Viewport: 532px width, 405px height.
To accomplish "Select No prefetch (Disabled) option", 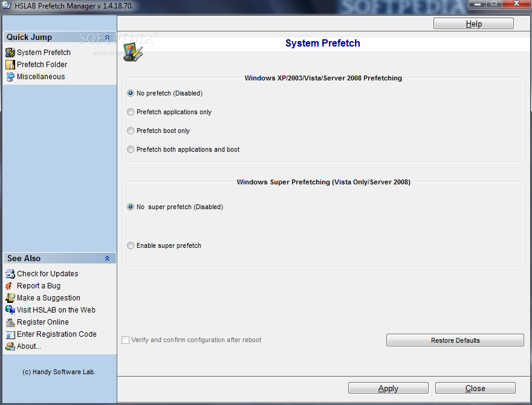I will point(131,93).
